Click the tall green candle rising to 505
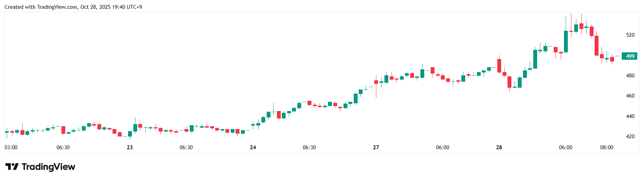 [535, 59]
